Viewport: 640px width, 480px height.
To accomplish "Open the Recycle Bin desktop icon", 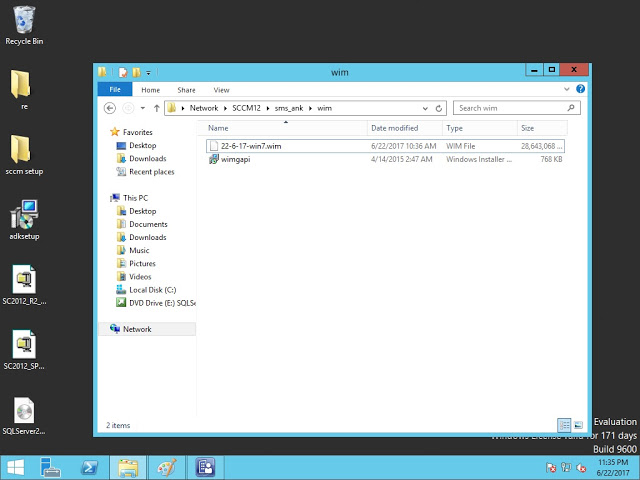I will click(23, 20).
